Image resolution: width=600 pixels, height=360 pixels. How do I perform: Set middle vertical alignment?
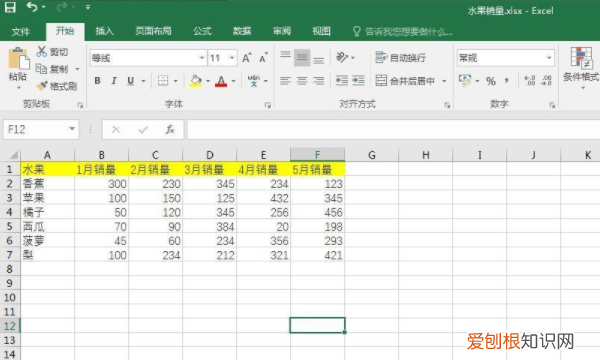[x=302, y=58]
